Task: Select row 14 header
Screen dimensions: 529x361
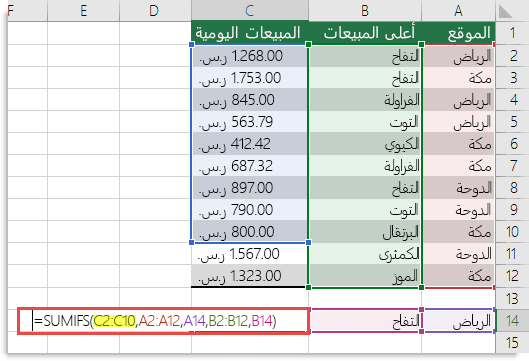Action: pos(512,321)
